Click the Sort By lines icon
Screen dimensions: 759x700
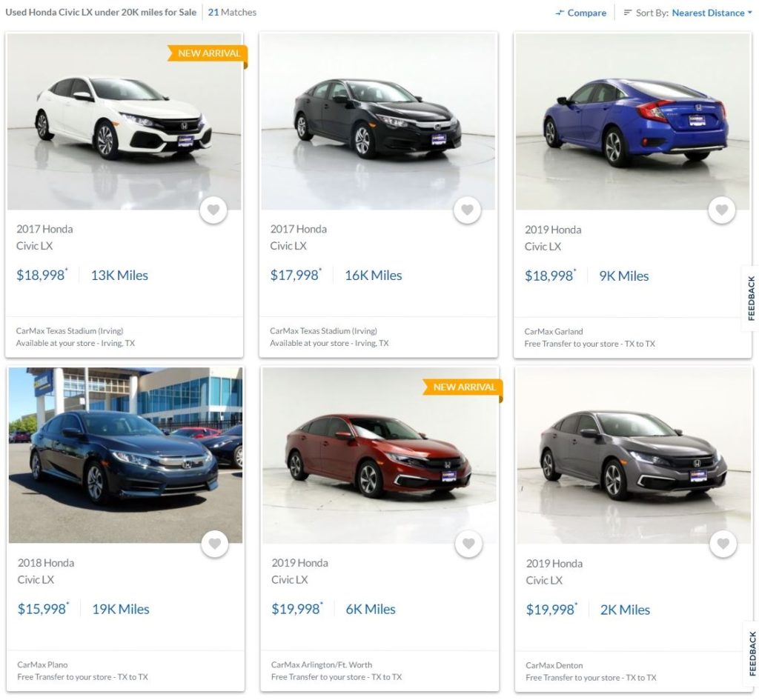click(628, 13)
